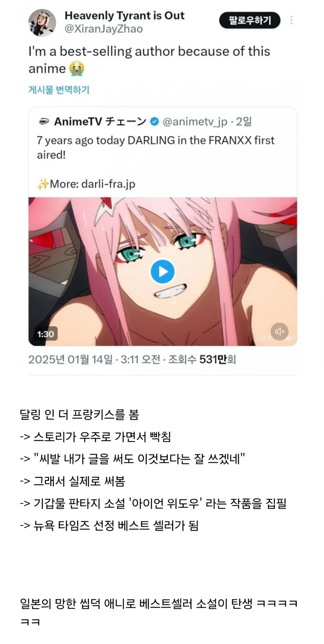Screen dimensions: 324x644
Task: Open the darli-fra.jp link
Action: tap(108, 184)
